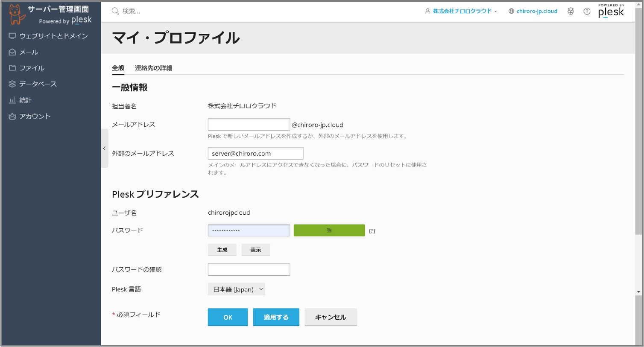The width and height of the screenshot is (644, 347).
Task: Click the Plesk logo at top right
Action: click(611, 11)
